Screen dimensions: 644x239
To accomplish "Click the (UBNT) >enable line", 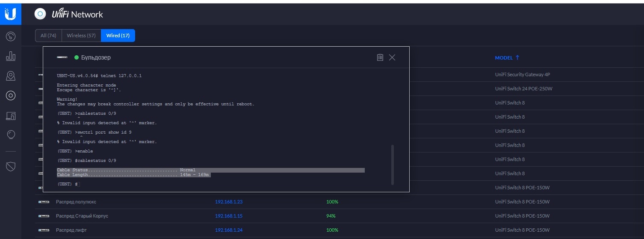I will (75, 151).
